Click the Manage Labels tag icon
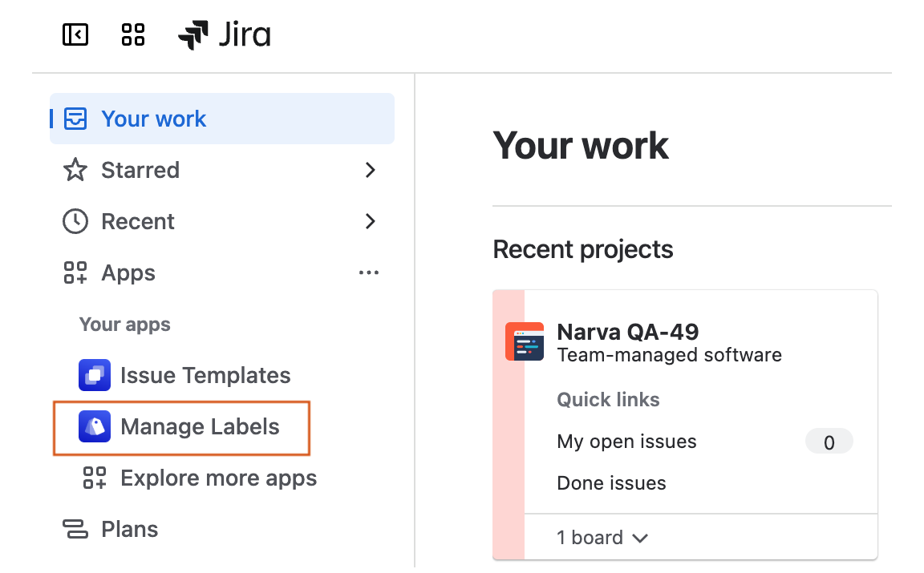The width and height of the screenshot is (924, 573). pyautogui.click(x=95, y=426)
